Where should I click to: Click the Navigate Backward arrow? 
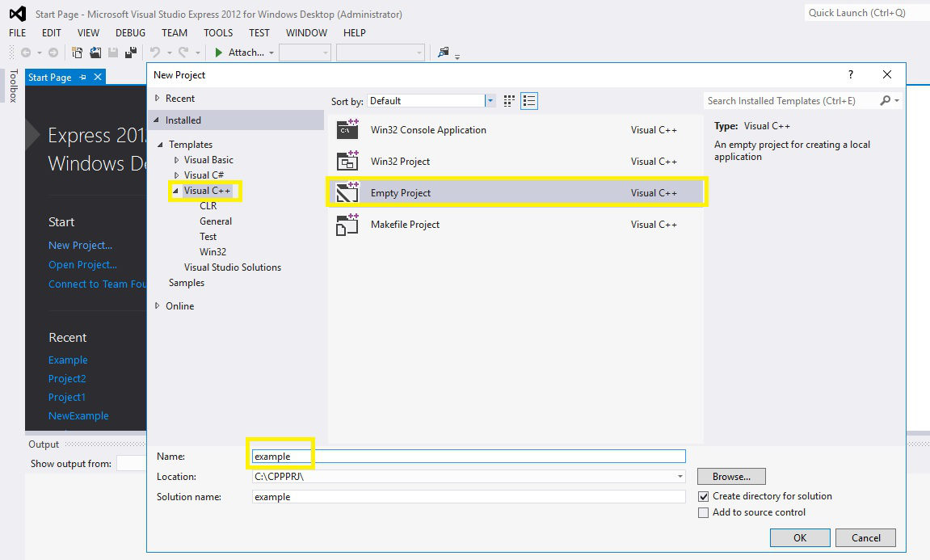pyautogui.click(x=26, y=53)
